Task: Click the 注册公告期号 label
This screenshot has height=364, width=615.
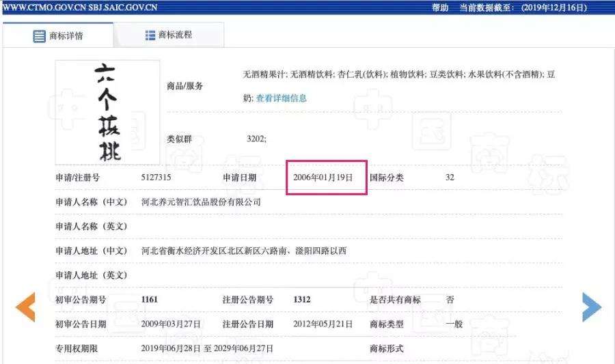Action: coord(248,300)
